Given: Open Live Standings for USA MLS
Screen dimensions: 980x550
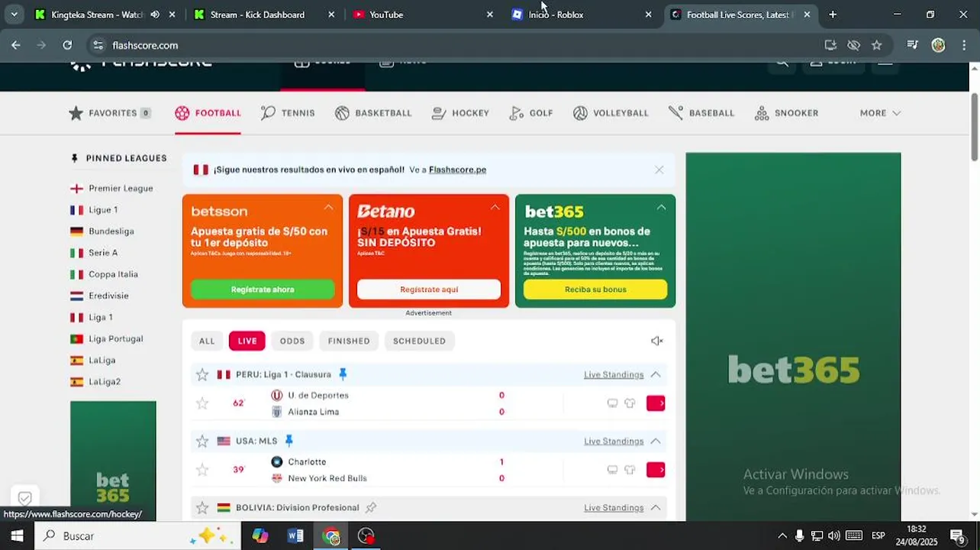Looking at the screenshot, I should tap(614, 441).
